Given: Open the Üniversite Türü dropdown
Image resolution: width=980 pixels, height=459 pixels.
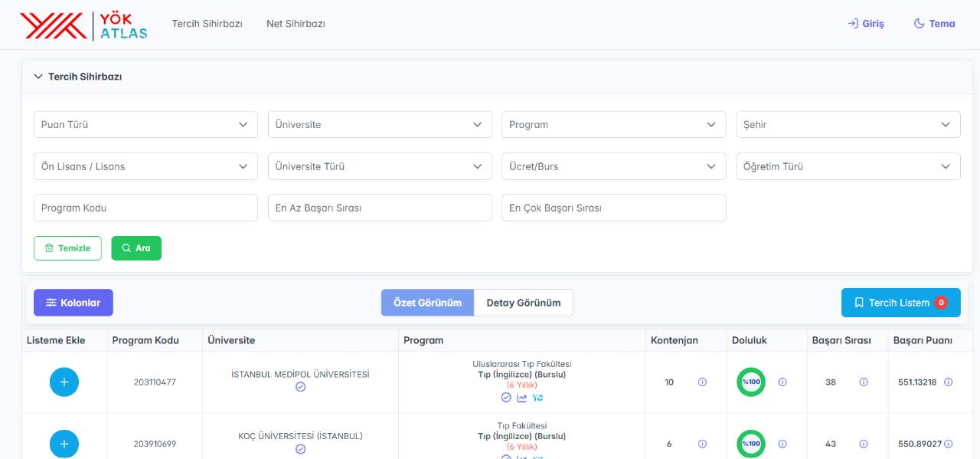Looking at the screenshot, I should pyautogui.click(x=380, y=166).
